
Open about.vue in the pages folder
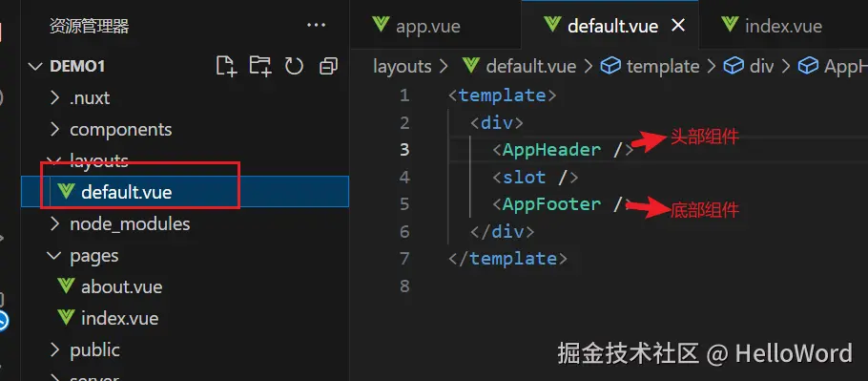click(185, 286)
